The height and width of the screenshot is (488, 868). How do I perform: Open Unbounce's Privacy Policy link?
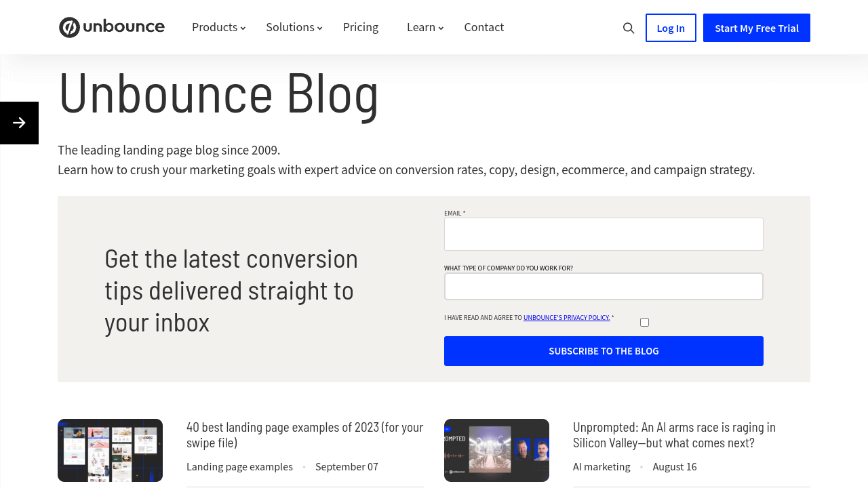pos(566,317)
